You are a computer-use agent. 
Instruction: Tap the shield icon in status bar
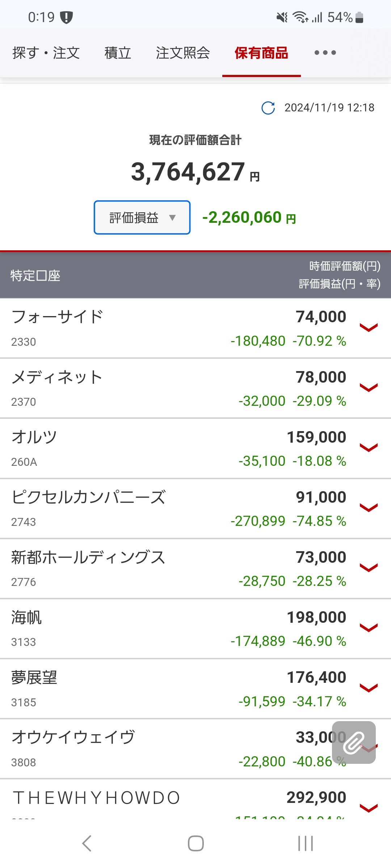pos(67,17)
